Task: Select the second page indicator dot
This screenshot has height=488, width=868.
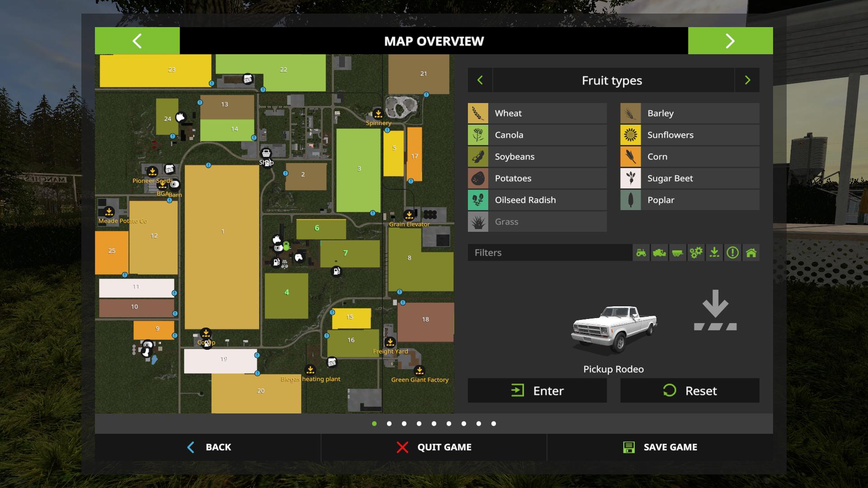Action: click(389, 424)
